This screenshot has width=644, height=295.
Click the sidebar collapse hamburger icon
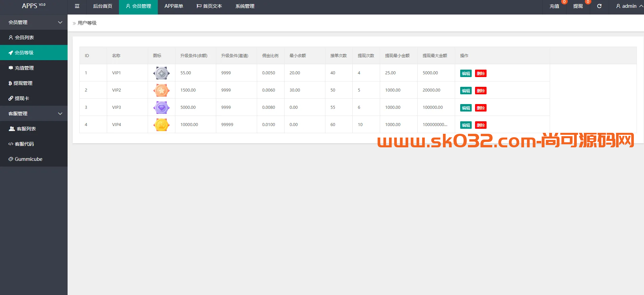click(x=77, y=6)
